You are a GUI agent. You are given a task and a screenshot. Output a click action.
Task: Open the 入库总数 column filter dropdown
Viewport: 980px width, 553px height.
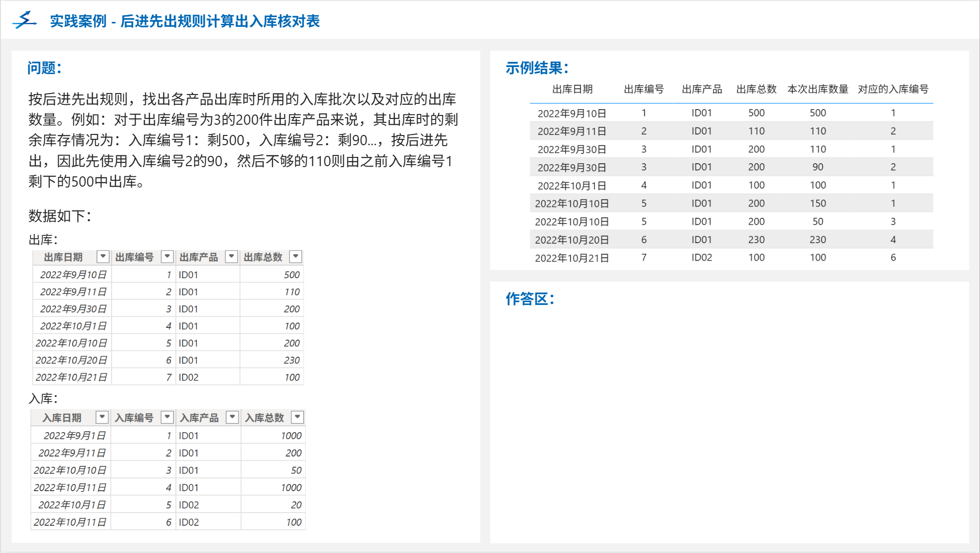[x=297, y=417]
